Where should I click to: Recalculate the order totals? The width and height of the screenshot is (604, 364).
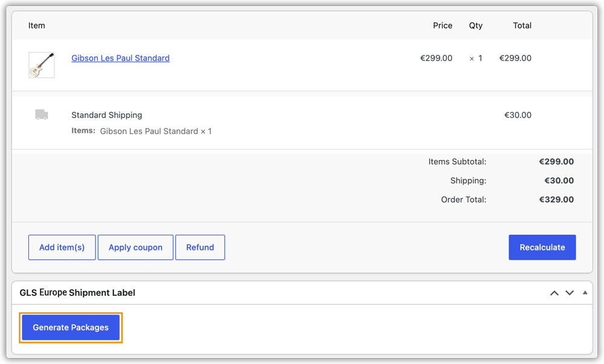(542, 247)
